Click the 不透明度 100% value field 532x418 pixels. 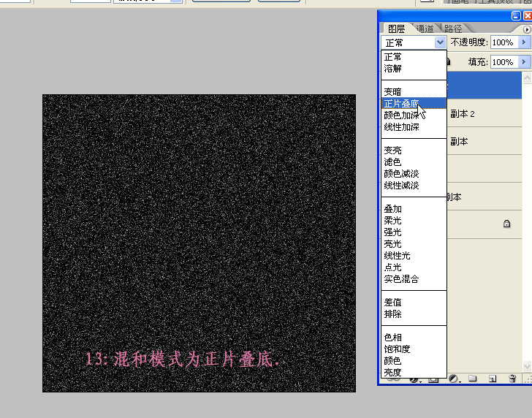504,42
